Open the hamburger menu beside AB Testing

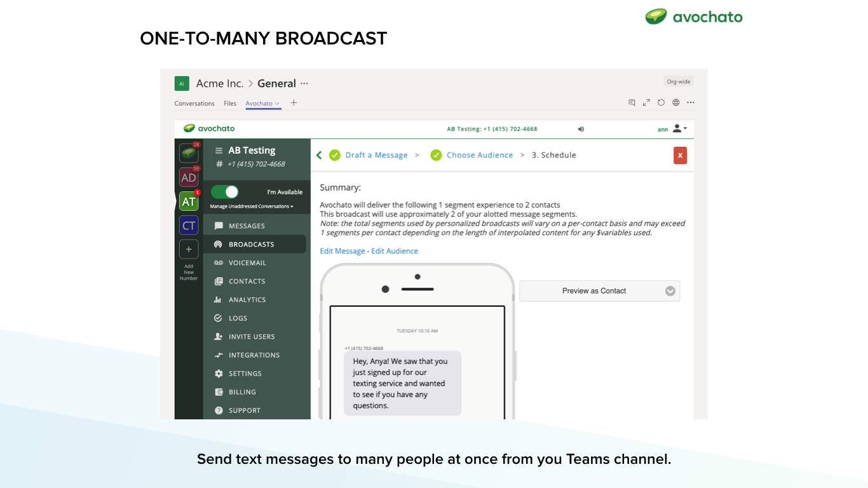pyautogui.click(x=219, y=151)
